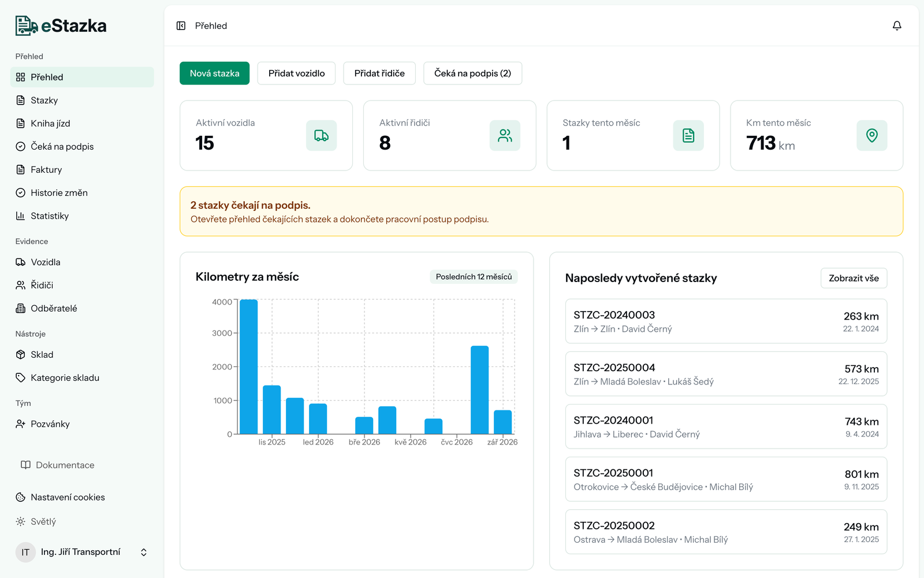Screen dimensions: 924x578
Task: Open stazka STZC-20240003 card
Action: (x=726, y=321)
